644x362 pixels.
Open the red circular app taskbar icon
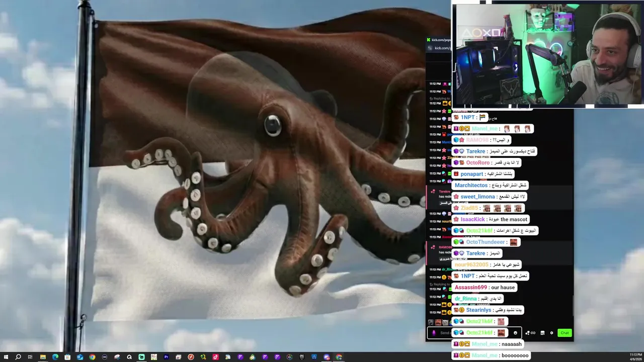tap(191, 357)
